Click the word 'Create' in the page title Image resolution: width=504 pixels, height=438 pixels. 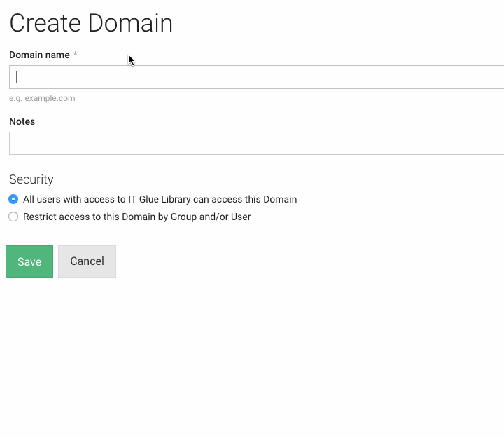[x=45, y=23]
